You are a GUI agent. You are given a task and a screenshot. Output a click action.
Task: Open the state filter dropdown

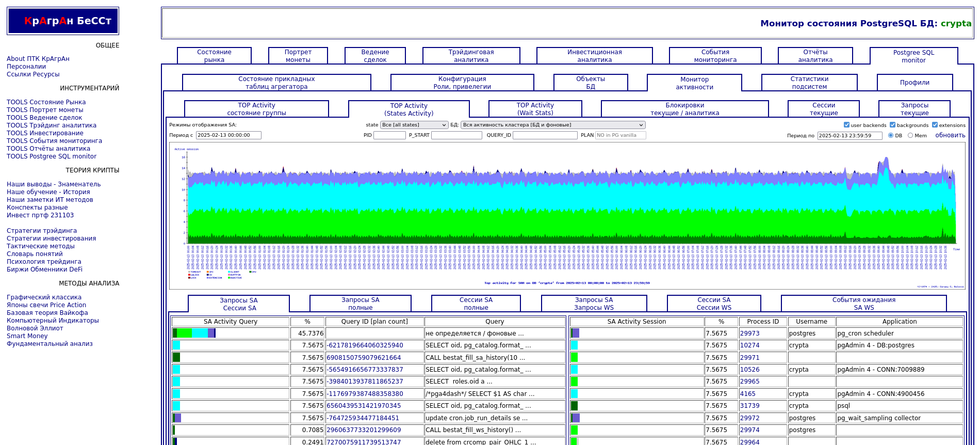tap(414, 125)
